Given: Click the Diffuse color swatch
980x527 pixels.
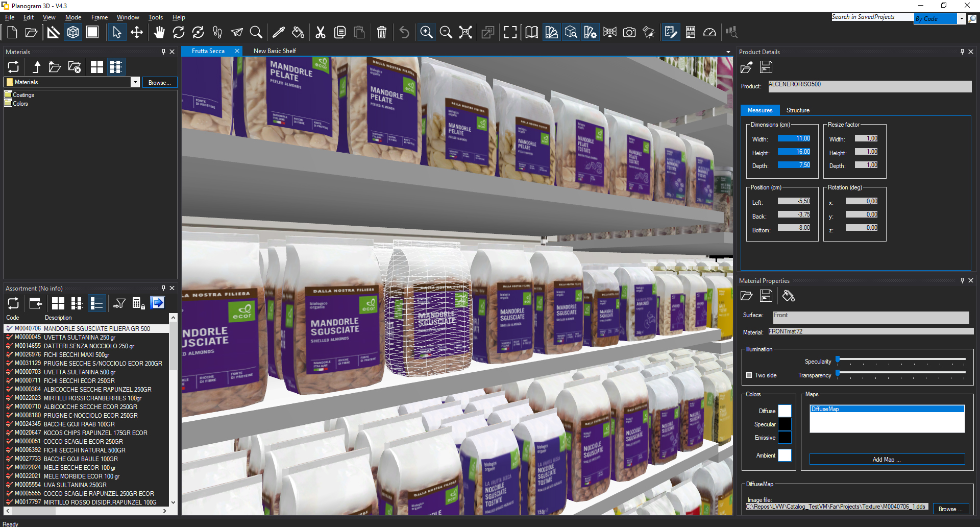Looking at the screenshot, I should 785,411.
